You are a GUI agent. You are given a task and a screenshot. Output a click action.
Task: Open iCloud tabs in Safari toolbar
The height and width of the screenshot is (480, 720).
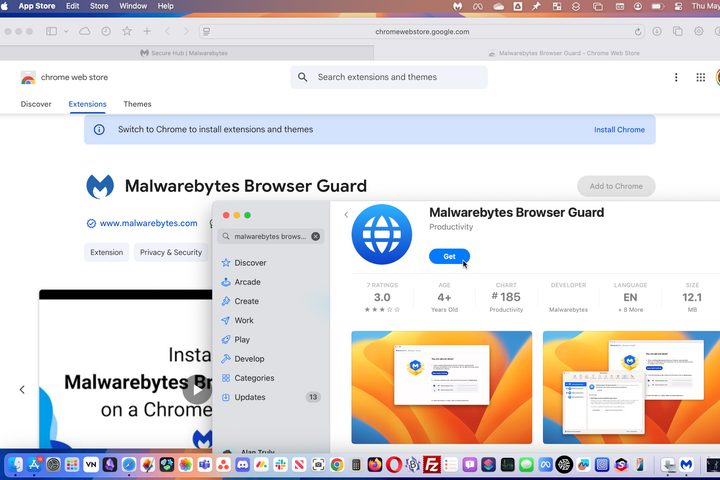[x=84, y=31]
